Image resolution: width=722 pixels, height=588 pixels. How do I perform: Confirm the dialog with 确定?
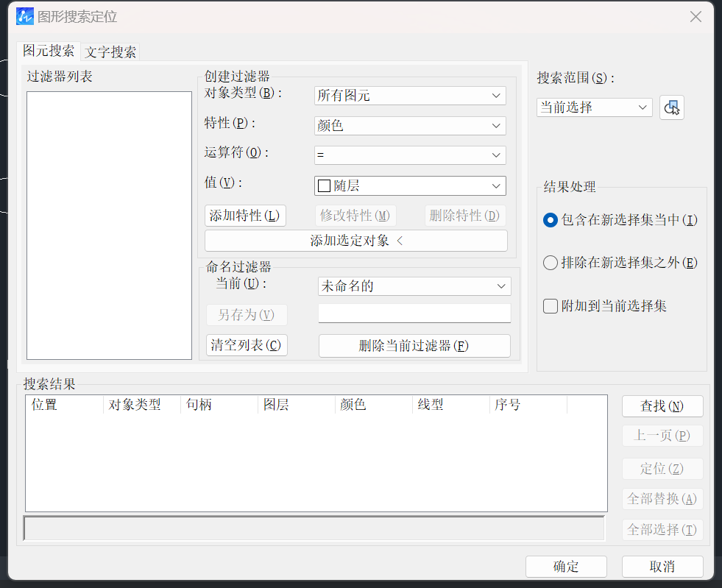coord(566,567)
